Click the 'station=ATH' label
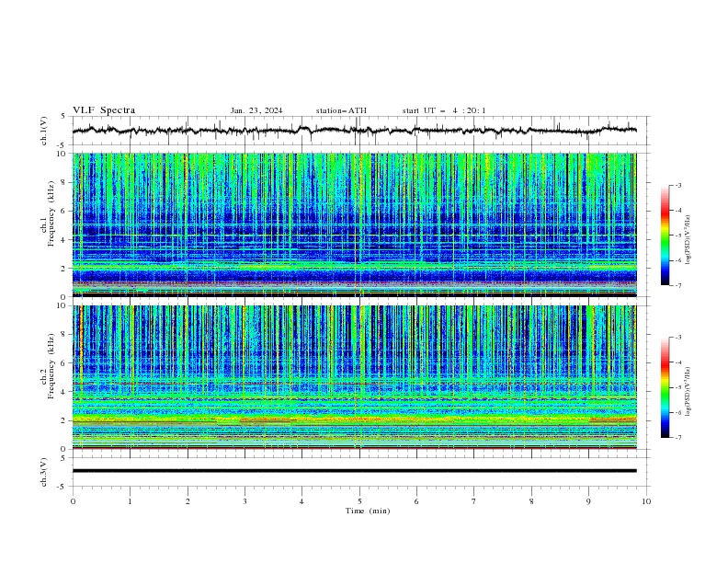 (x=341, y=110)
